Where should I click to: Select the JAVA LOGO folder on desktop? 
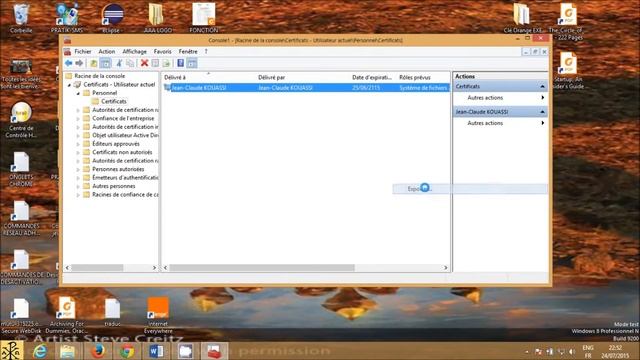pos(158,18)
